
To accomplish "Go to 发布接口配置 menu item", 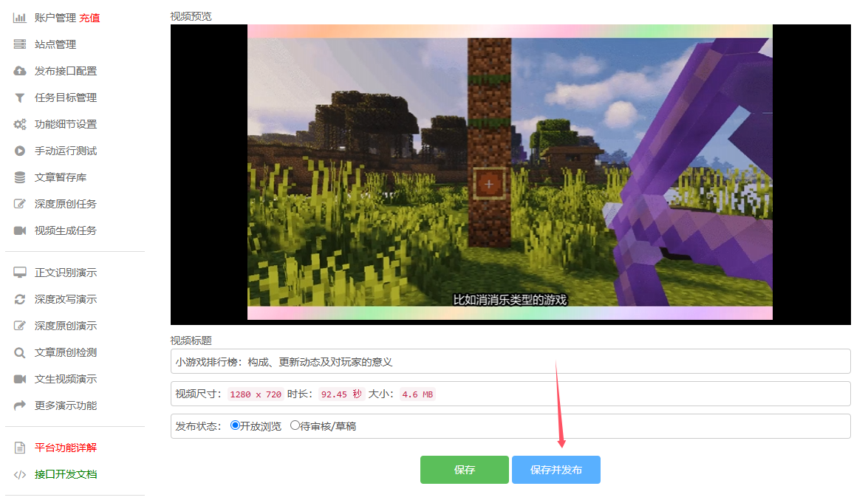I will coord(66,71).
